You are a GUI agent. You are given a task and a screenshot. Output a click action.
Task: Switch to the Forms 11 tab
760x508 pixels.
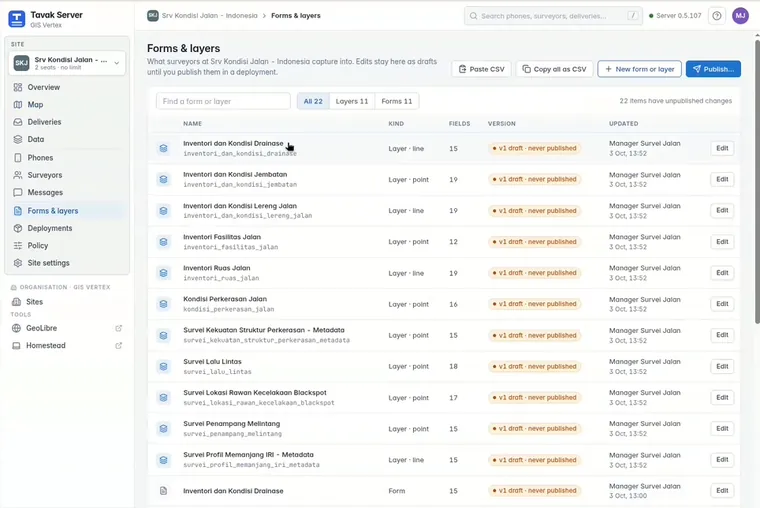(x=396, y=101)
